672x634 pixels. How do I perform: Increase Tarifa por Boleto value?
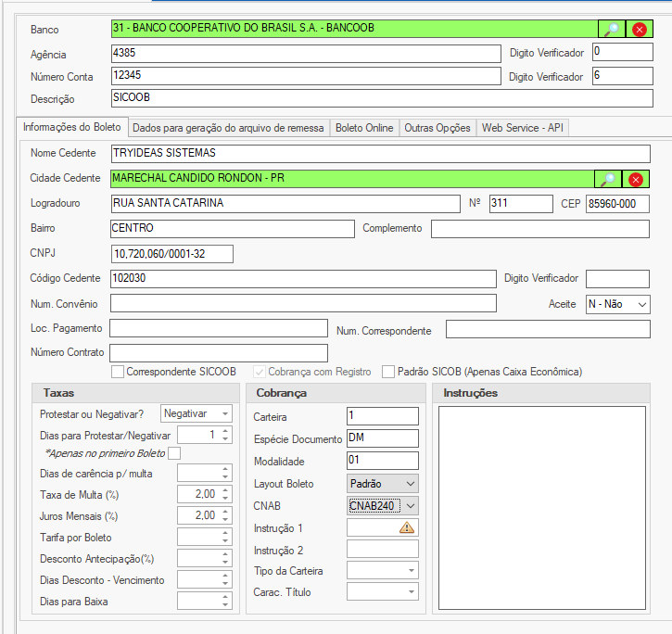pyautogui.click(x=225, y=533)
